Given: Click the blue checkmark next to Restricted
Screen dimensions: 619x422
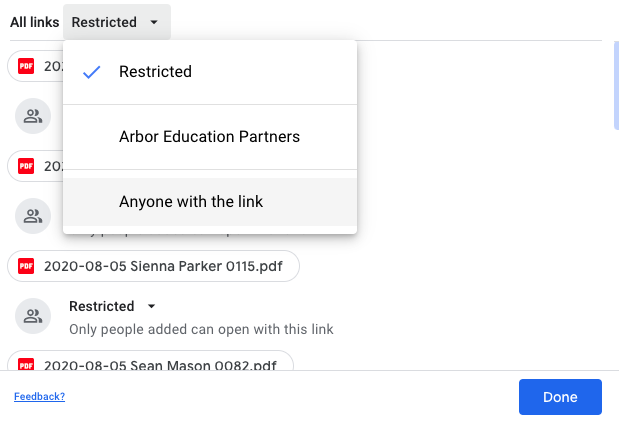Looking at the screenshot, I should [92, 72].
